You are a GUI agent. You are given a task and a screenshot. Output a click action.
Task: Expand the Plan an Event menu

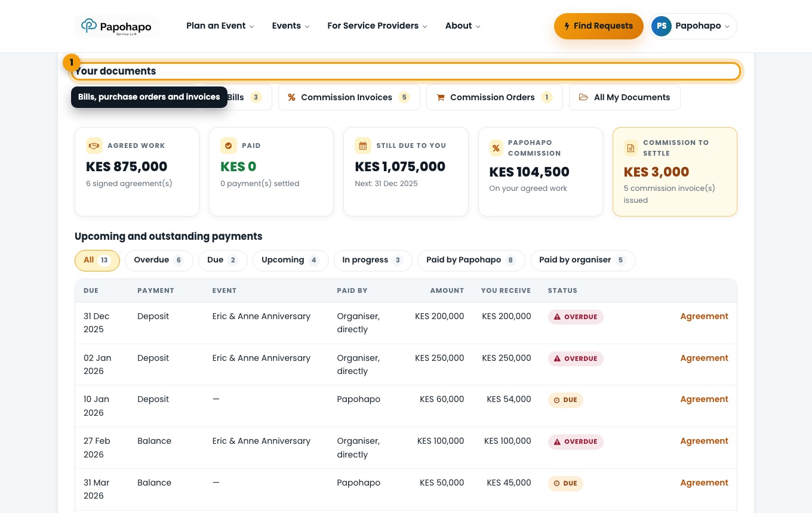point(220,26)
